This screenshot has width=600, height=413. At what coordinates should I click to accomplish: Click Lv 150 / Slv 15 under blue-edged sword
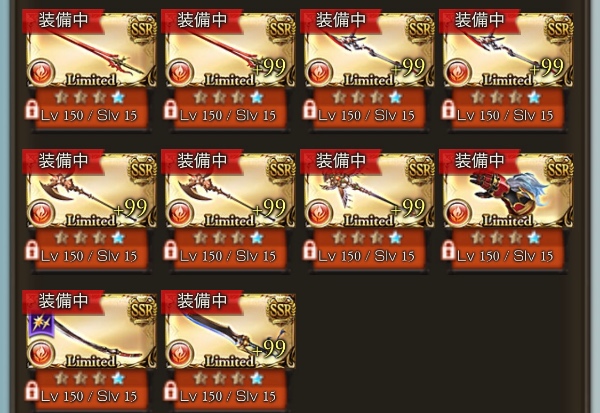[228, 396]
